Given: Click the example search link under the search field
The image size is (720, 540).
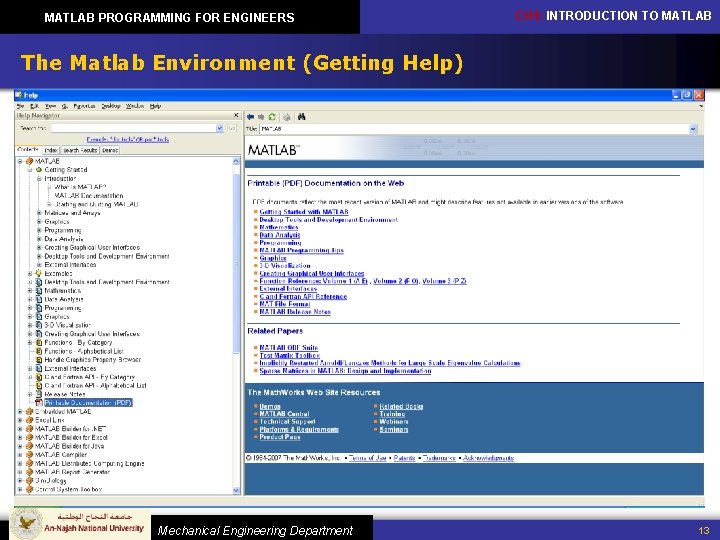Looking at the screenshot, I should pos(128,139).
